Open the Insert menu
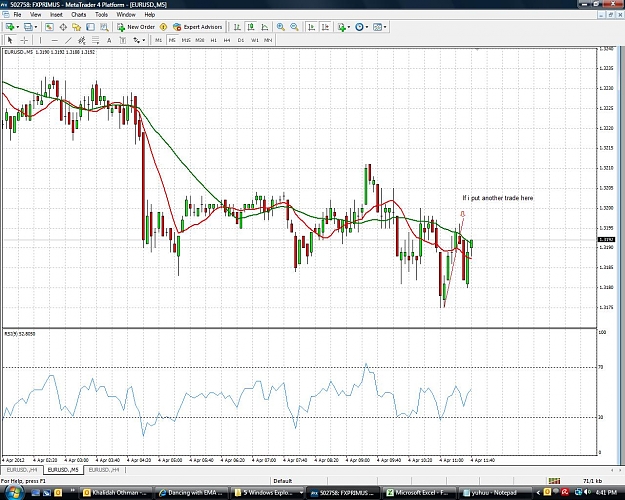This screenshot has height=500, width=625. [x=56, y=14]
